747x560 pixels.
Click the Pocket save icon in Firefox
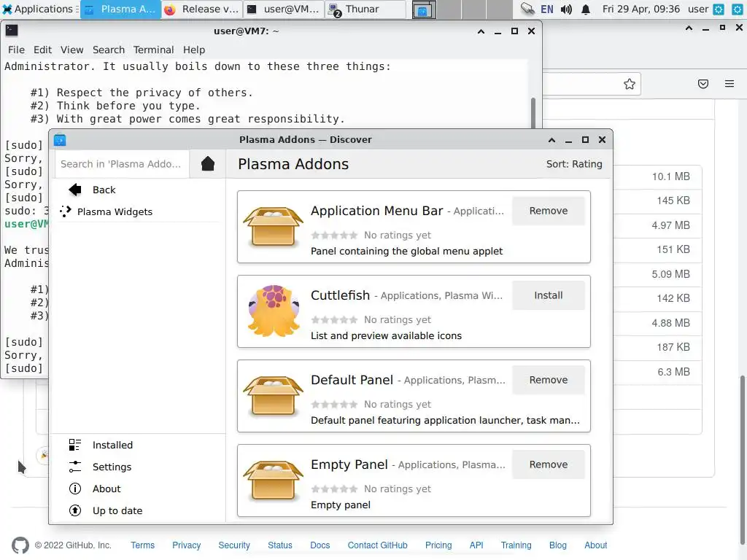[x=703, y=85]
